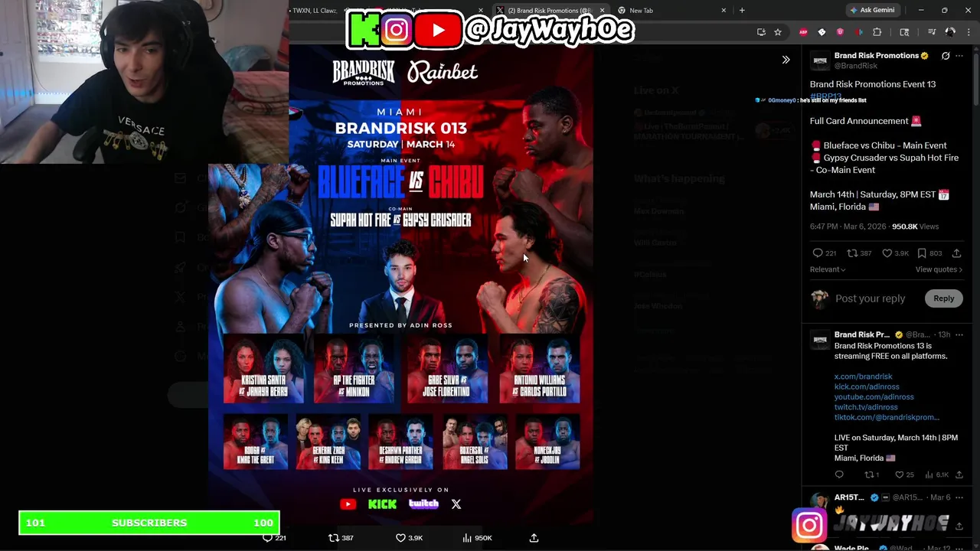Collapse the tweet sidebar with double-chevron
The height and width of the screenshot is (551, 980).
786,60
